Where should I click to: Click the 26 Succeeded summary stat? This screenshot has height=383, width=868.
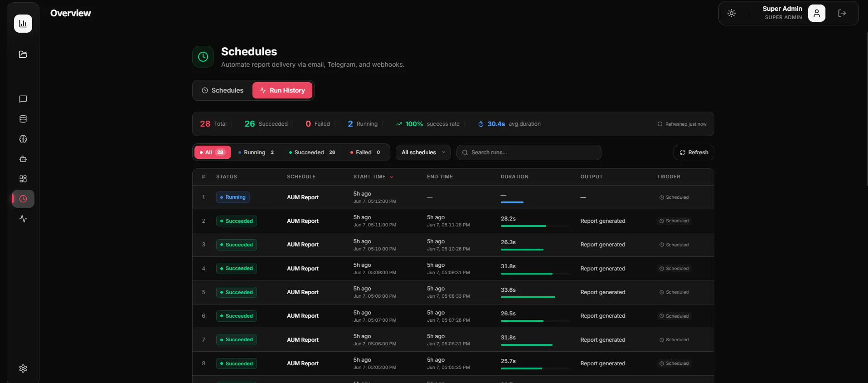coord(266,124)
